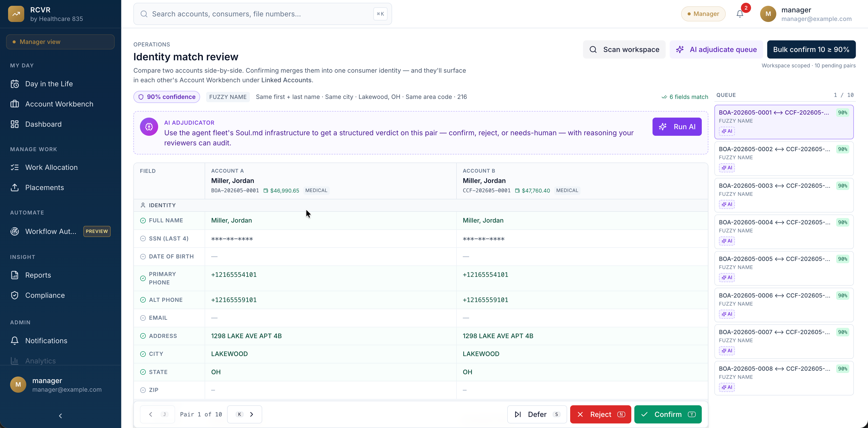Viewport: 868px width, 428px height.
Task: Click the Manager role pill
Action: 703,14
